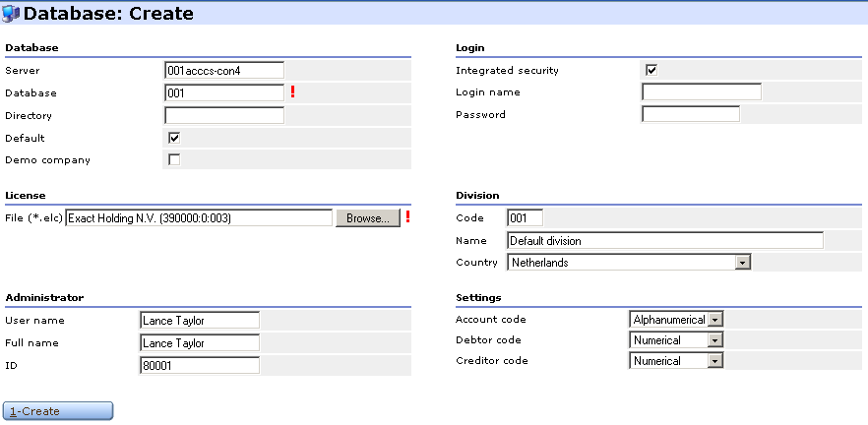The height and width of the screenshot is (425, 868).
Task: Click the red exclamation mark beside Database field
Action: click(x=293, y=91)
